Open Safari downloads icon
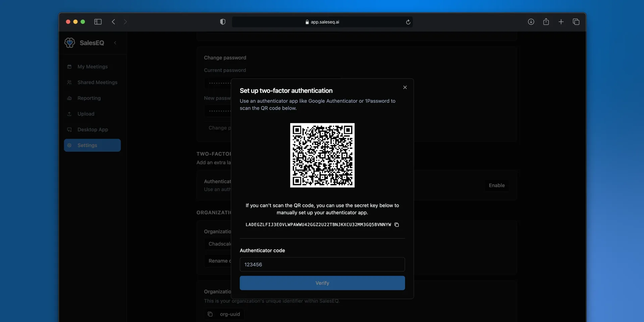The image size is (644, 322). pyautogui.click(x=531, y=22)
